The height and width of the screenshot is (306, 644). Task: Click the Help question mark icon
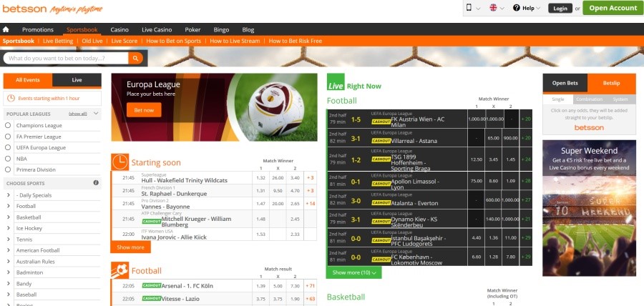pos(516,8)
